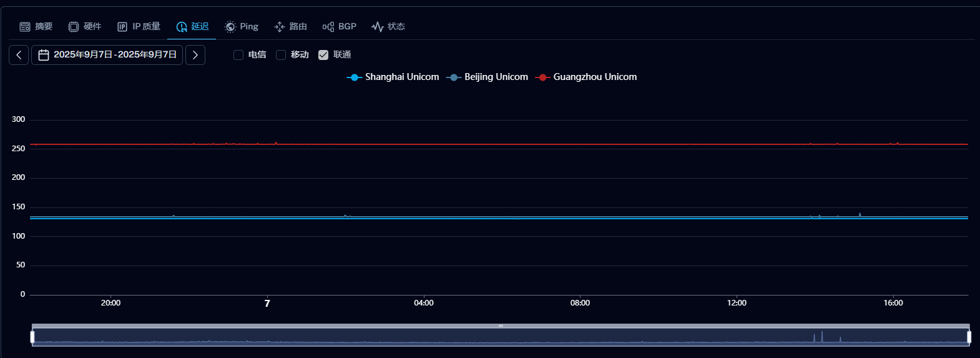Go to previous date with left chevron
Screen dimensions: 980x358
[x=19, y=55]
